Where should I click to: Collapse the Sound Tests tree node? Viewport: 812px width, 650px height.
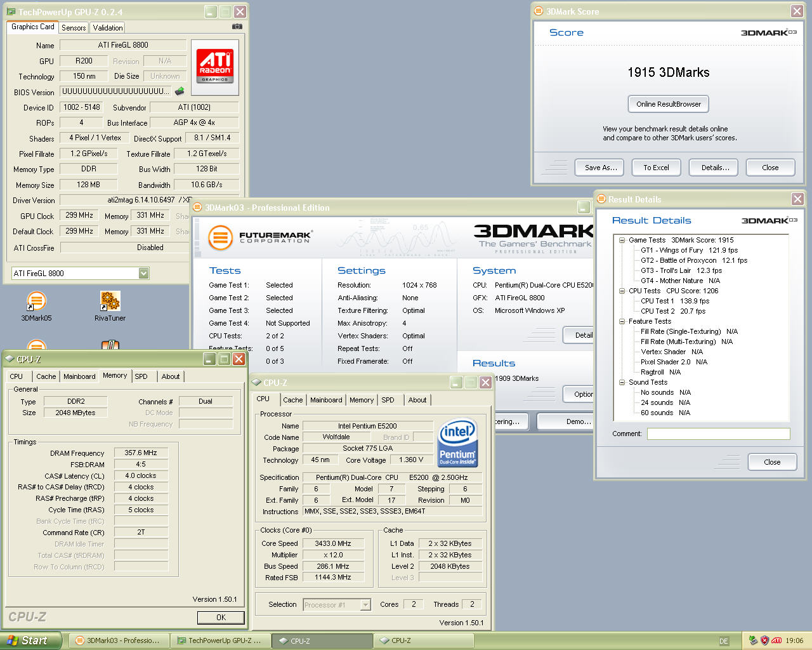(622, 382)
